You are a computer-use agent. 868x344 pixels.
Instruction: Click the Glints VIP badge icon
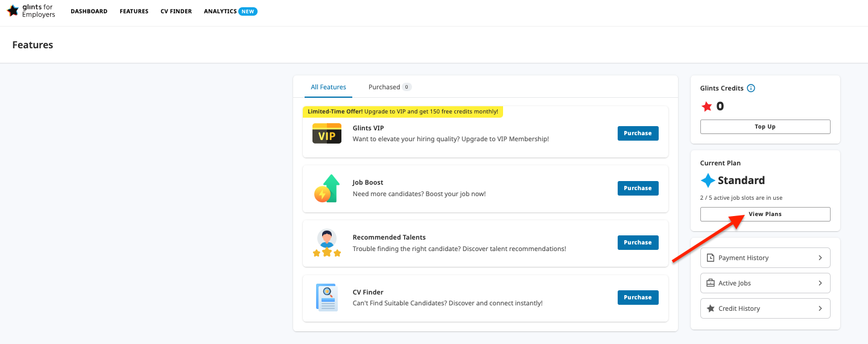[327, 133]
